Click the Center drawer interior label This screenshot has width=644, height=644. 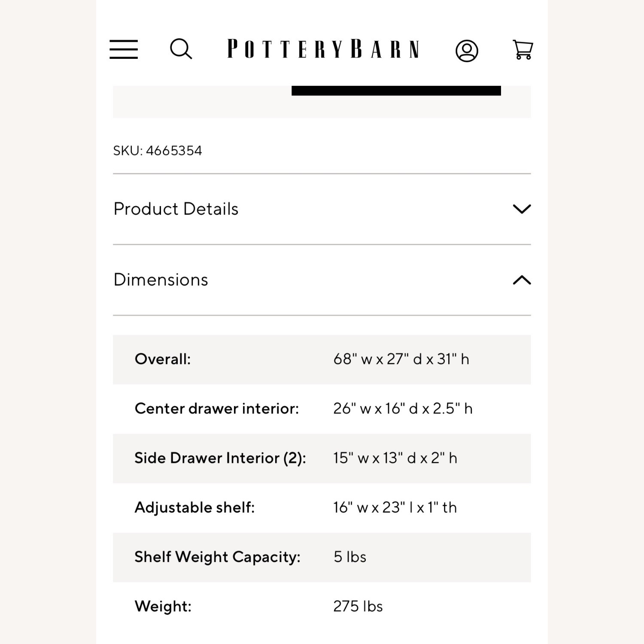(216, 409)
